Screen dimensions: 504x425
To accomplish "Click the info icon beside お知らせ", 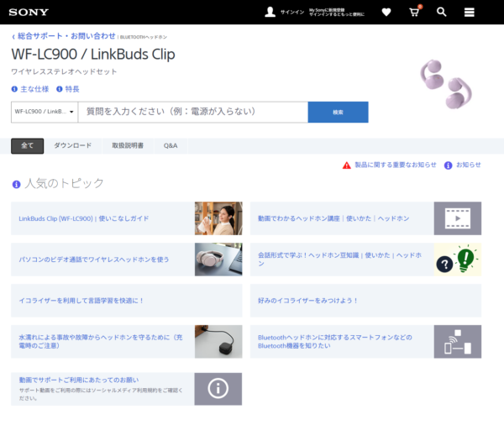I will pos(448,165).
